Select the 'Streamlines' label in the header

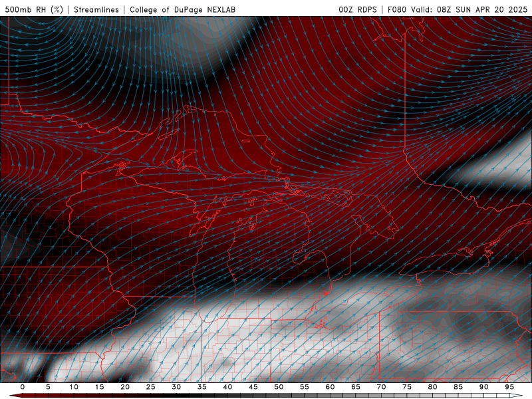(96, 9)
